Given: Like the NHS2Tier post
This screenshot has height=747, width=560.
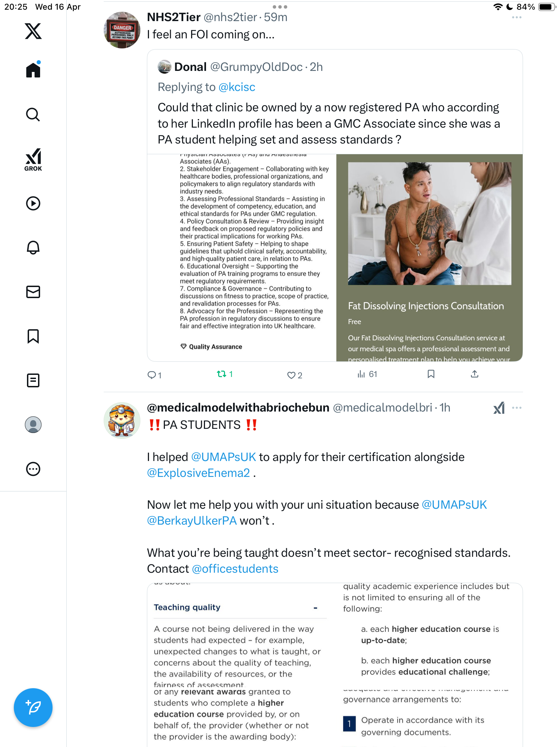Looking at the screenshot, I should [295, 375].
